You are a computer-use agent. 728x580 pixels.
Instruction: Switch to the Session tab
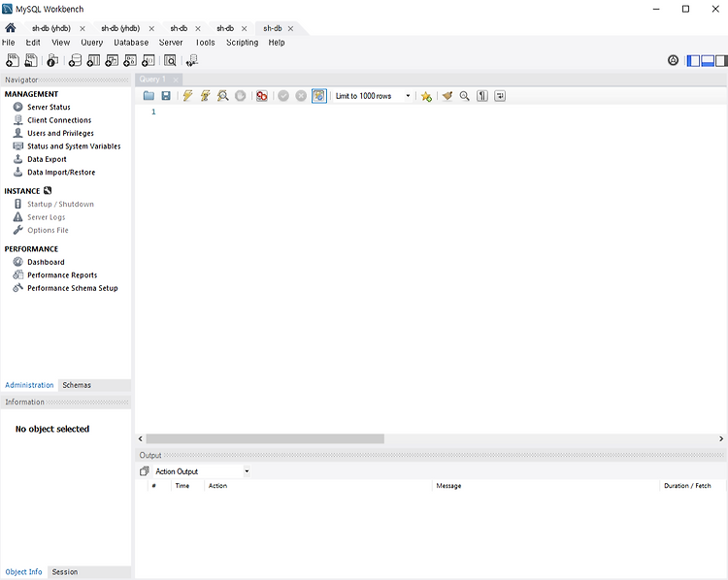coord(64,572)
